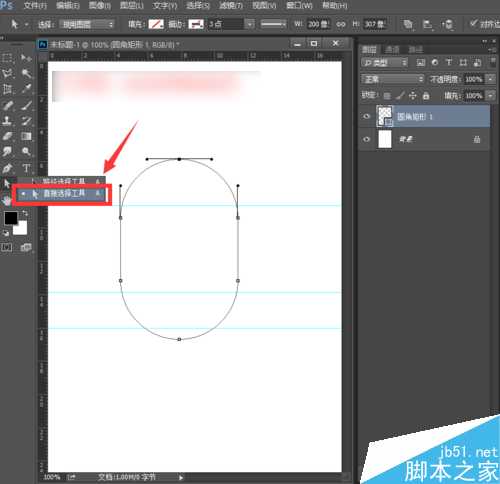This screenshot has width=500, height=484.
Task: Click the black foreground color swatch
Action: click(x=11, y=218)
